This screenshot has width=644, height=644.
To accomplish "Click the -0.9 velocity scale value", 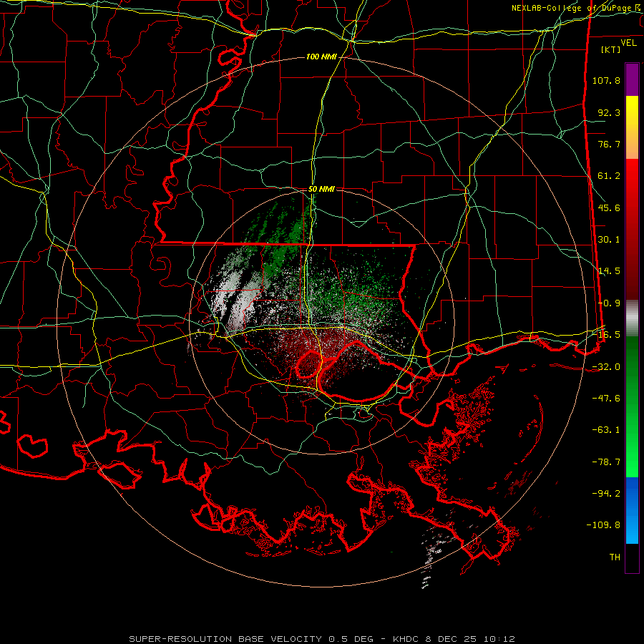I will point(609,303).
